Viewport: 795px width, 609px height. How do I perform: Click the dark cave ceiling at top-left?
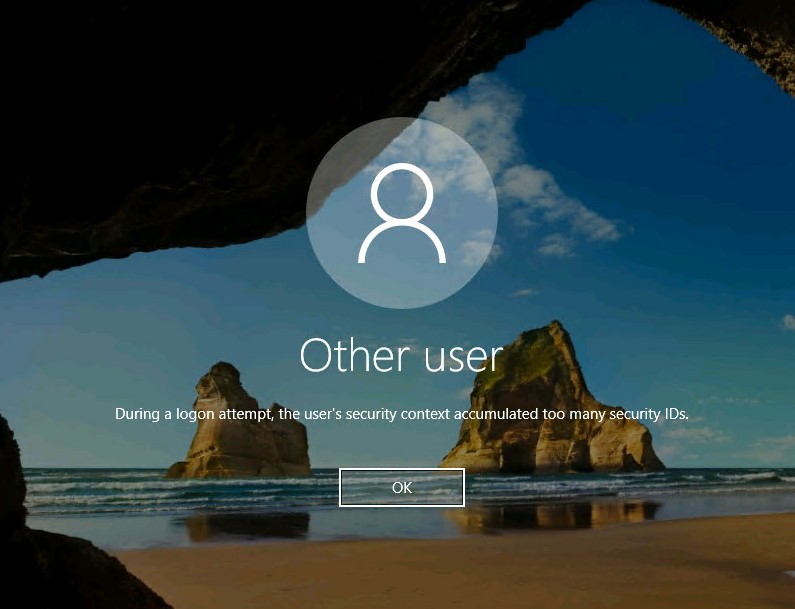[150, 100]
